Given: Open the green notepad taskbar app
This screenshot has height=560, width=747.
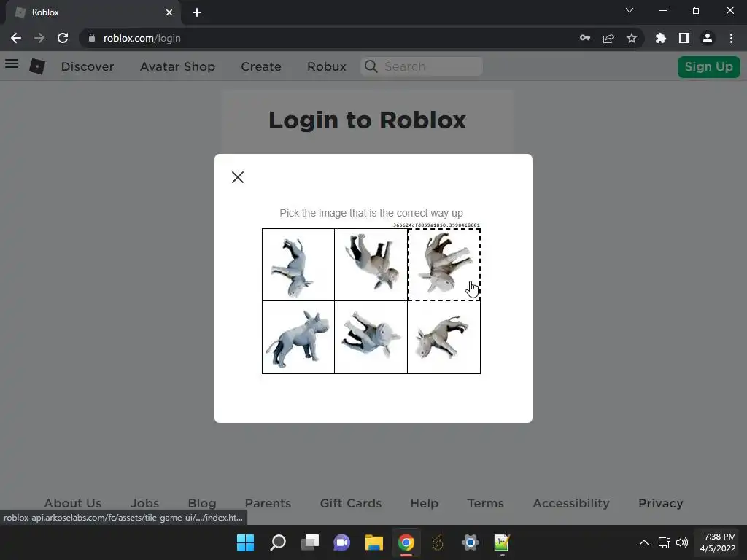Looking at the screenshot, I should click(502, 542).
